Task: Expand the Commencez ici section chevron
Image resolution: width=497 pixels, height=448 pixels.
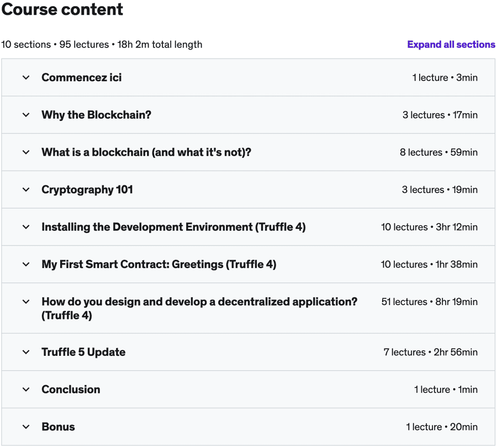Action: [26, 78]
